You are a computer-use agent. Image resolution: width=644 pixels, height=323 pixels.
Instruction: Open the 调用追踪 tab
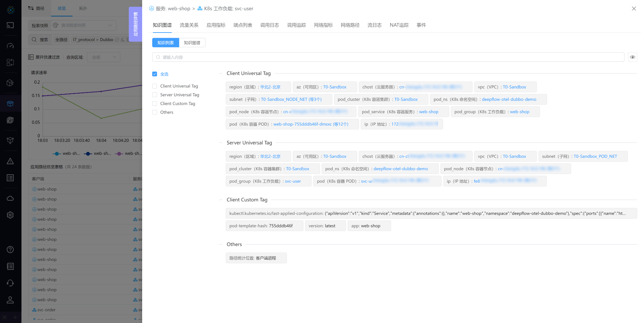(x=296, y=25)
